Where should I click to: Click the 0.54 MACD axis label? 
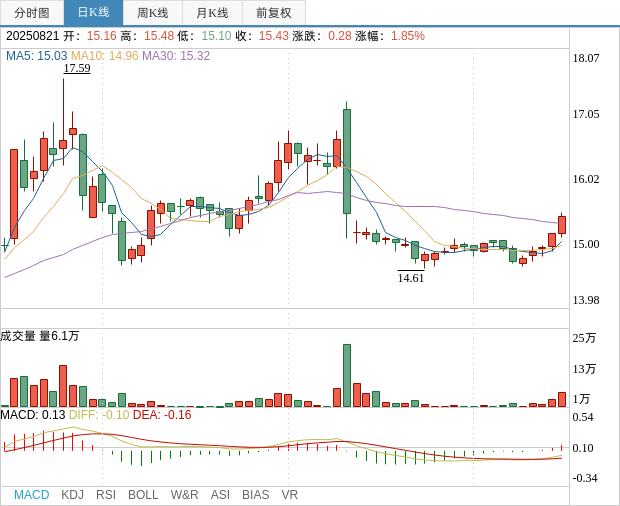tap(583, 417)
